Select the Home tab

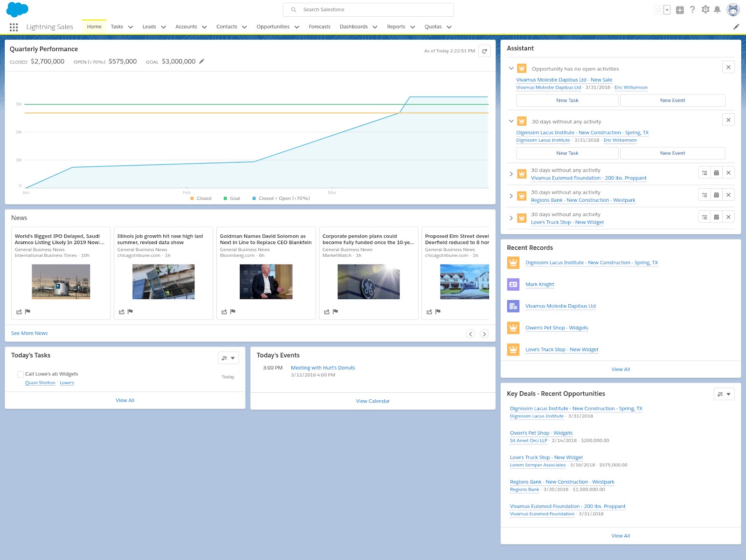(94, 27)
